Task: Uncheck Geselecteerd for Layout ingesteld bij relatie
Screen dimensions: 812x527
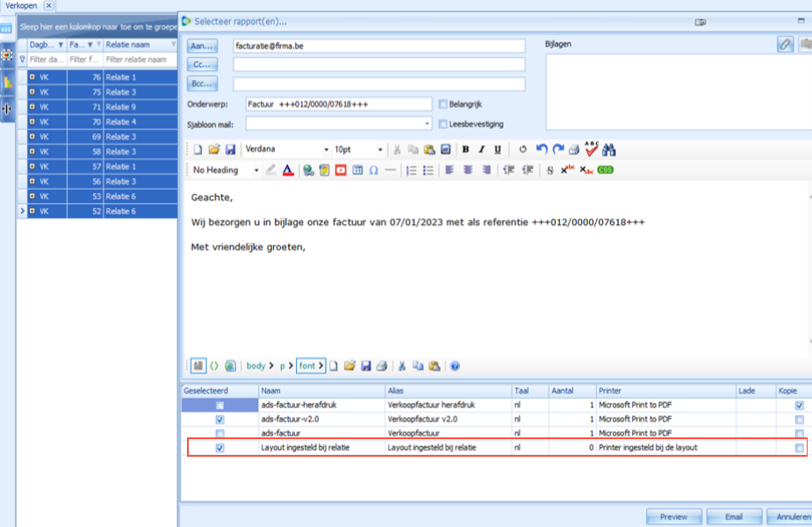Action: click(x=220, y=448)
